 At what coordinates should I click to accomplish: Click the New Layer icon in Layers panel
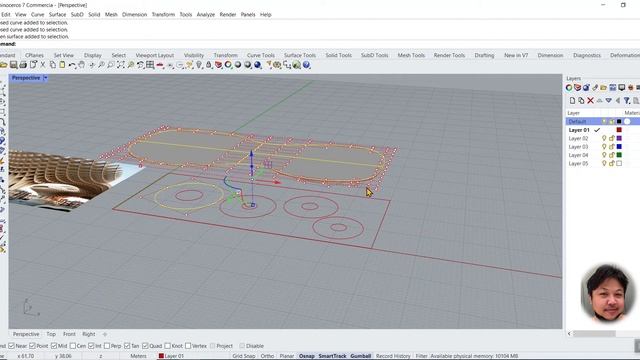[572, 100]
